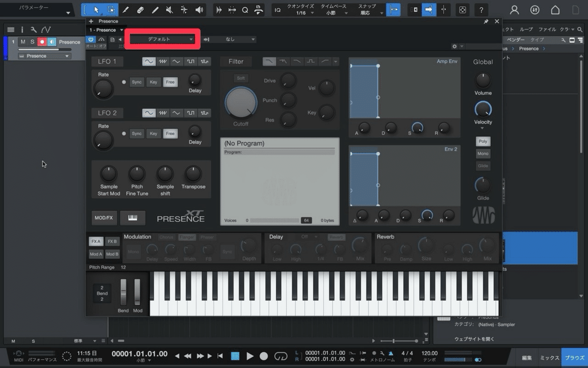
Task: Click the ウェブサイトを開く link
Action: pos(474,339)
